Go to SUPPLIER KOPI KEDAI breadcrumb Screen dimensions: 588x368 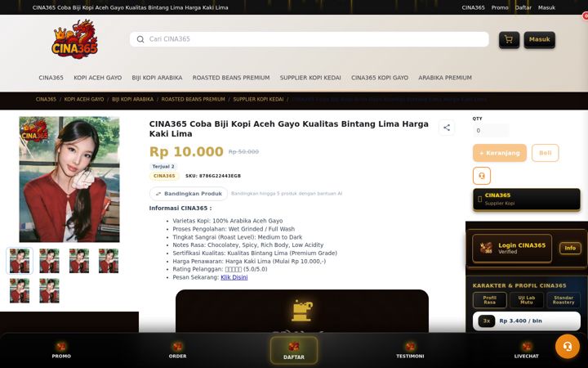258,100
